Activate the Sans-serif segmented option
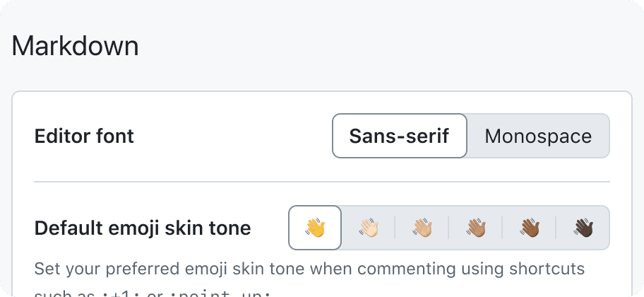644x297 pixels. click(400, 136)
